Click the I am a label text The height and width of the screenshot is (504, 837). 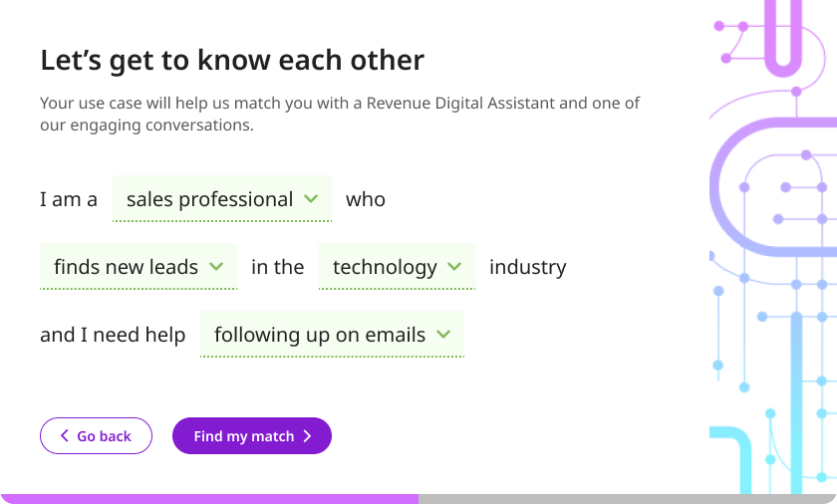click(x=69, y=199)
